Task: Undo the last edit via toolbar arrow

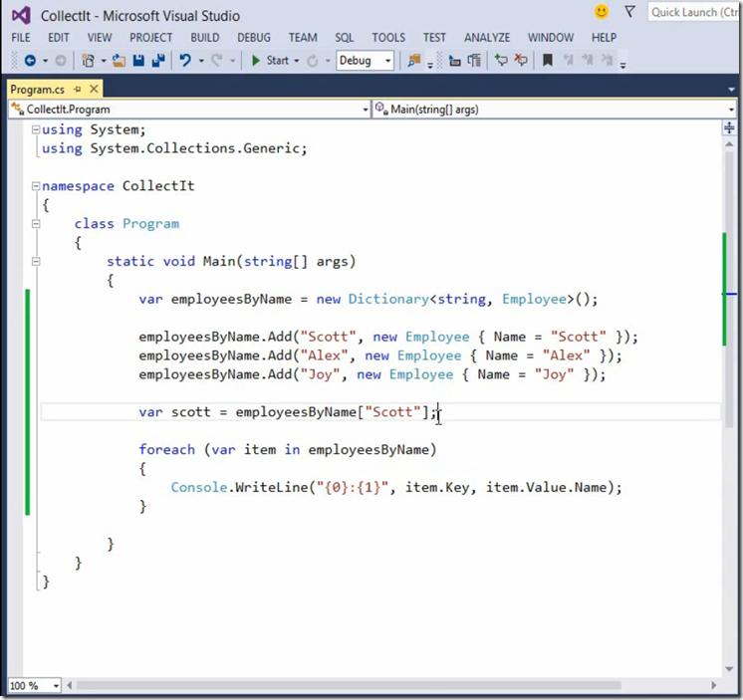Action: [185, 60]
